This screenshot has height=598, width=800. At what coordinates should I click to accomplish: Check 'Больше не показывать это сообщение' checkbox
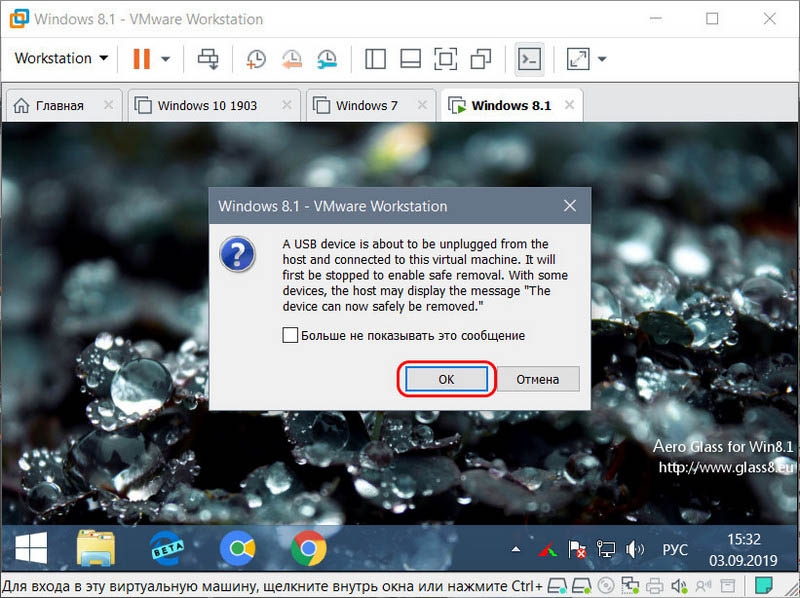(x=290, y=335)
